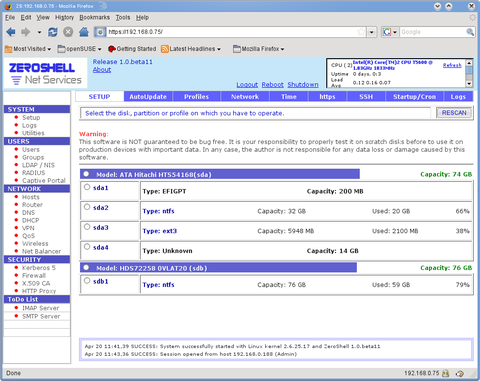480x381 pixels.
Task: Click the Latest Headlines RSS feed icon
Action: 165,49
